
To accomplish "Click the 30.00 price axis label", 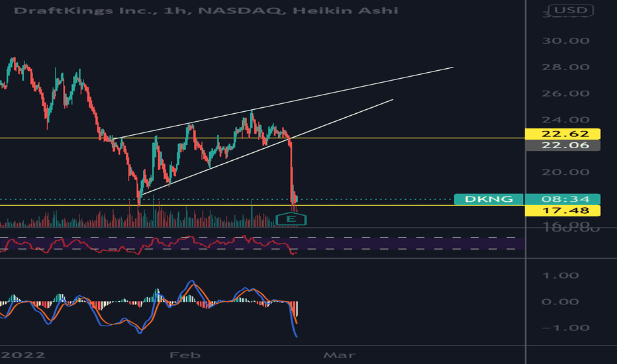I will [x=565, y=40].
